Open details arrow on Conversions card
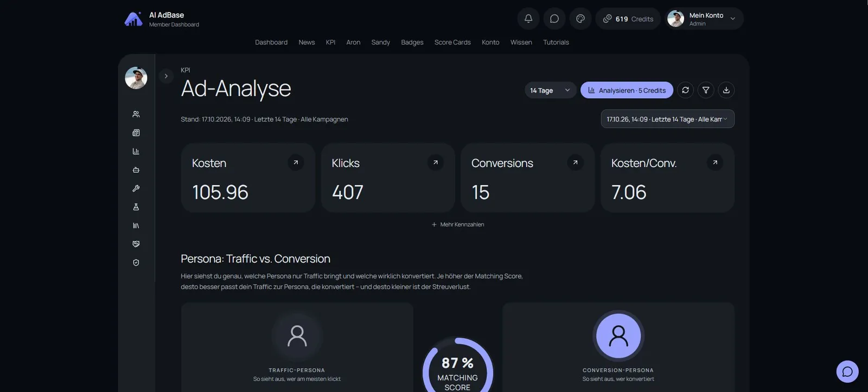 [x=575, y=162]
